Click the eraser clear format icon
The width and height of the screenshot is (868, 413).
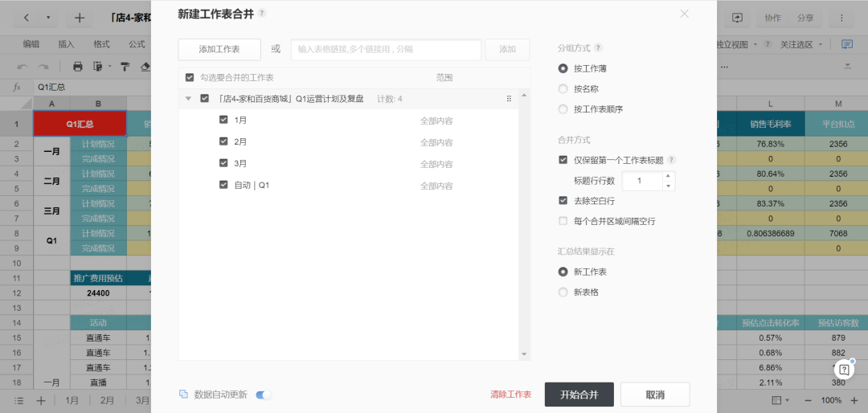tap(145, 67)
